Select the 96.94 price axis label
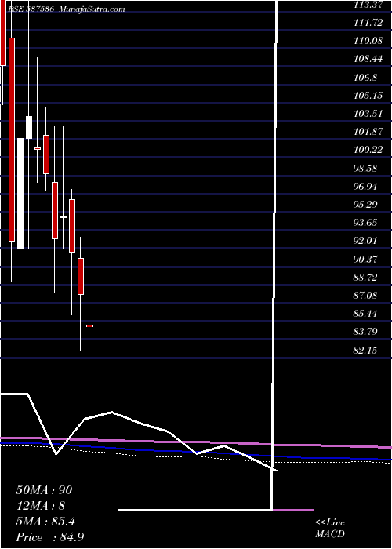The height and width of the screenshot is (549, 392). coord(365,187)
